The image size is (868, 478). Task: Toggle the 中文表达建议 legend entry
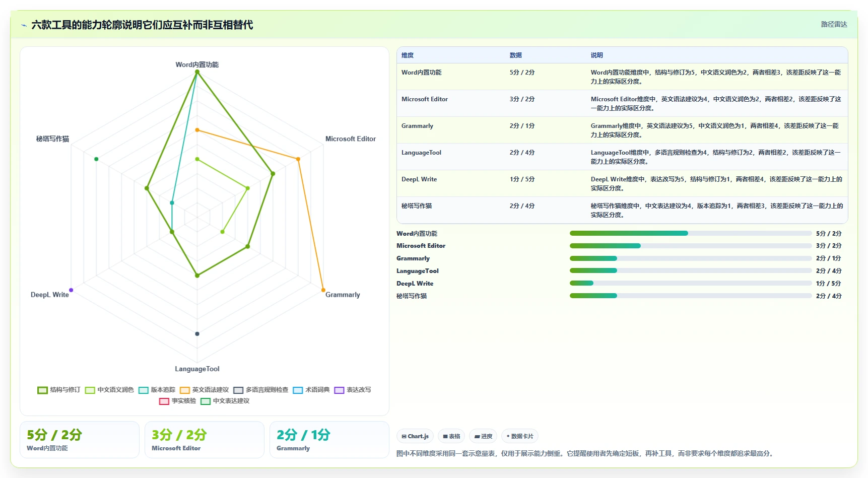225,401
